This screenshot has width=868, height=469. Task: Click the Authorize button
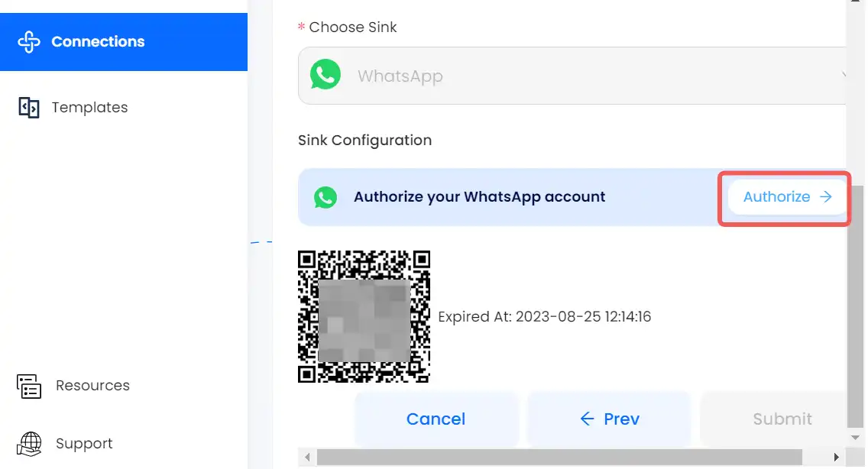click(787, 197)
